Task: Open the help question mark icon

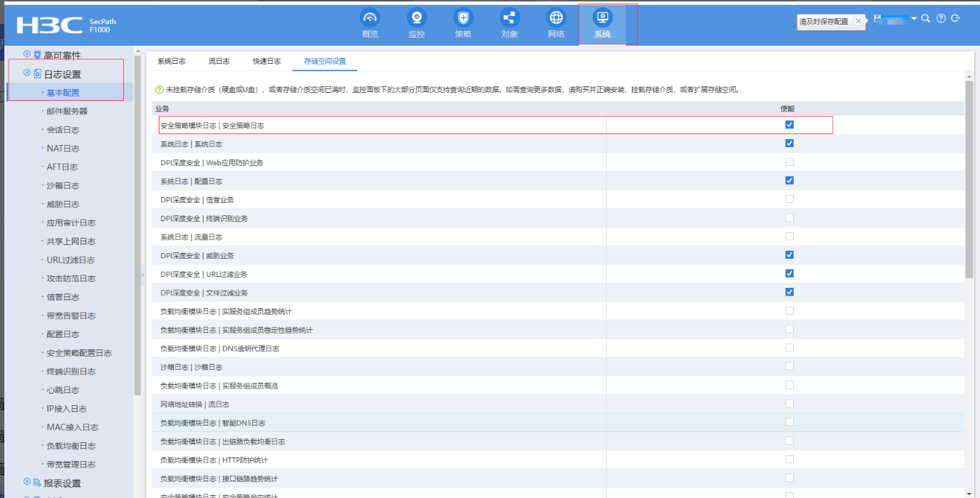Action: 941,18
